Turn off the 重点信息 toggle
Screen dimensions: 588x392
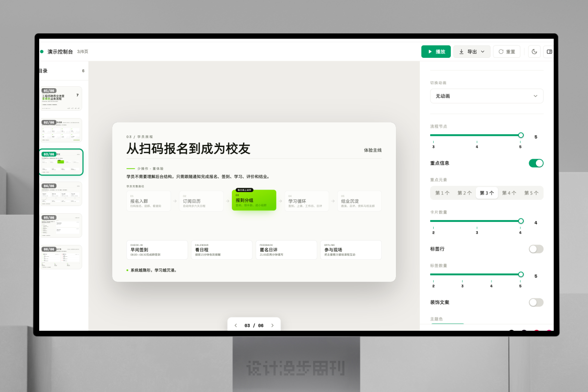tap(536, 163)
